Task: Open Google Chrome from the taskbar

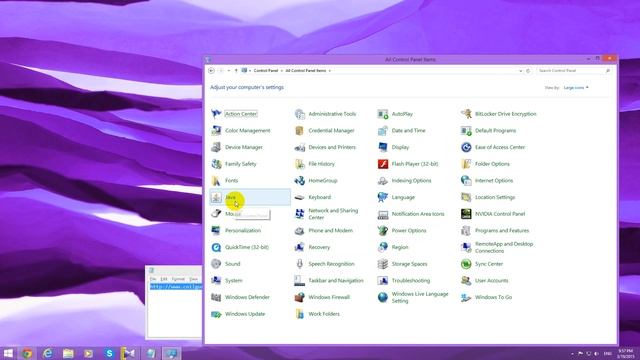Action: coord(27,353)
